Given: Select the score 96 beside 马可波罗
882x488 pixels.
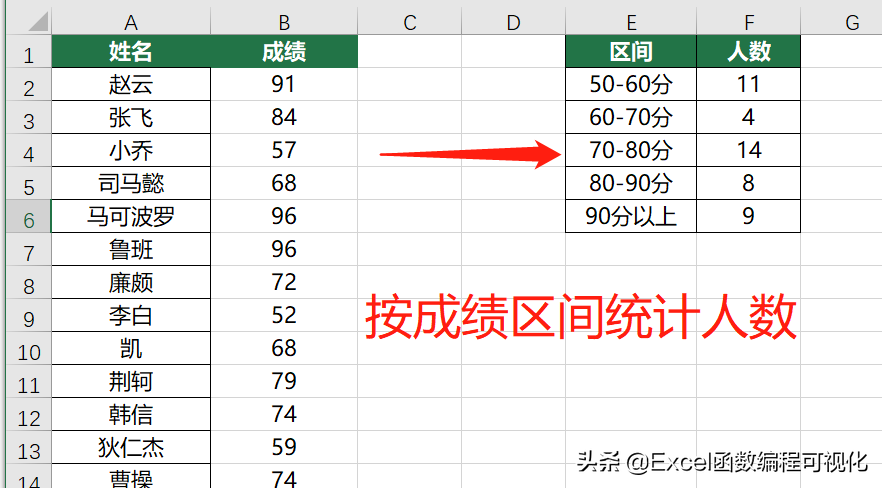Looking at the screenshot, I should pos(284,216).
